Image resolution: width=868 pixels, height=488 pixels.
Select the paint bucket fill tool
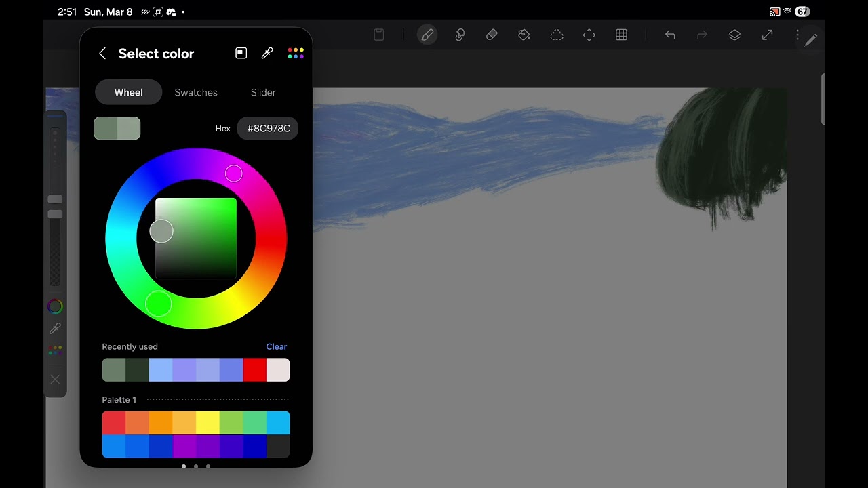point(524,35)
